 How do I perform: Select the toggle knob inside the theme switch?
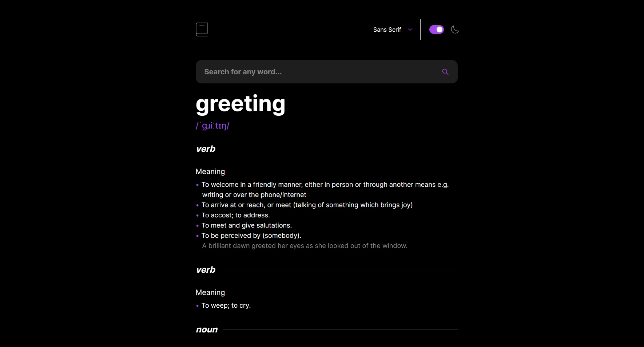point(439,29)
